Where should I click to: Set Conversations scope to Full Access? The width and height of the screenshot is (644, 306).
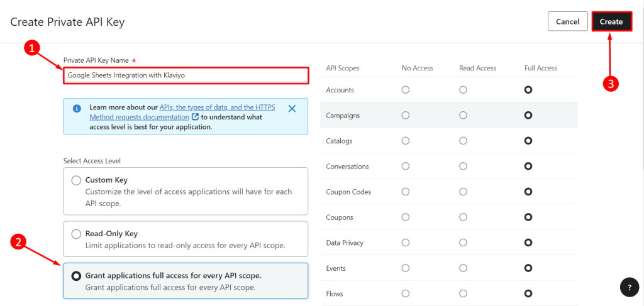pos(528,166)
